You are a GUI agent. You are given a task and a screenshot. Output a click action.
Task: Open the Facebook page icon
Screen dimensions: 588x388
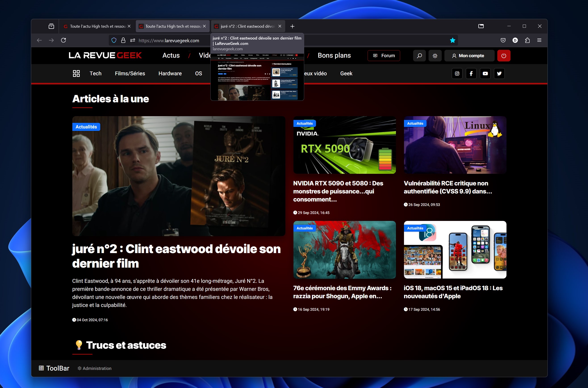coord(471,73)
